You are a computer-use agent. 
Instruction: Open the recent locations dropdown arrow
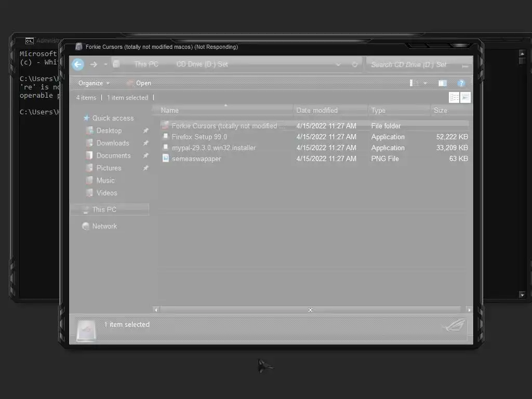pos(106,64)
